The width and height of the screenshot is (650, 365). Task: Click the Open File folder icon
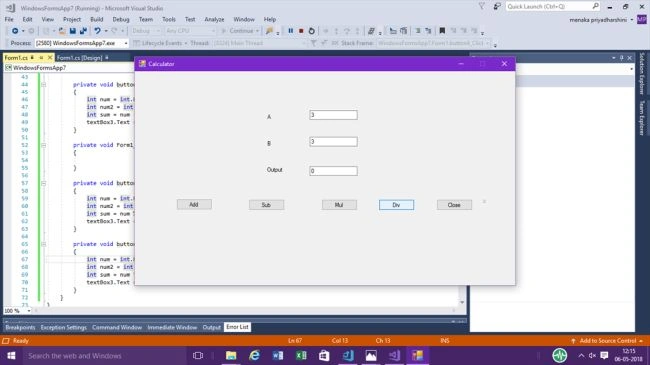pyautogui.click(x=62, y=31)
